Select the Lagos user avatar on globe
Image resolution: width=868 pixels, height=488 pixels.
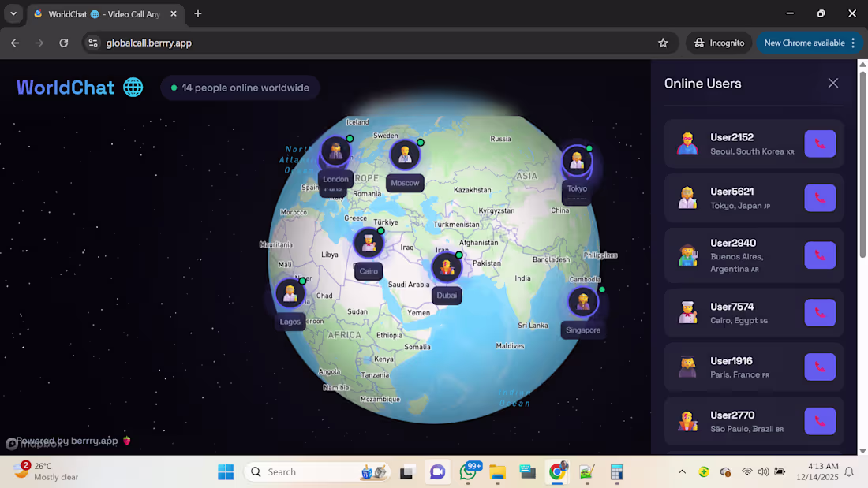click(290, 293)
